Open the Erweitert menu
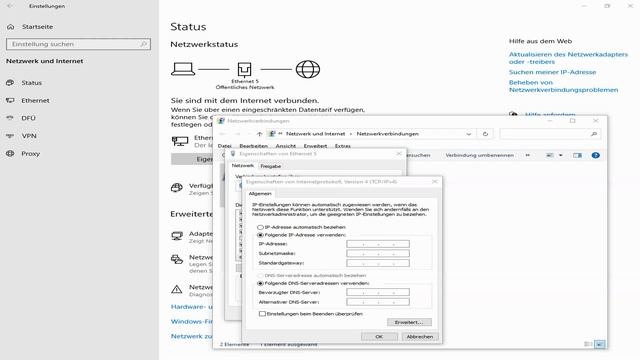This screenshot has height=360, width=640. tap(315, 146)
